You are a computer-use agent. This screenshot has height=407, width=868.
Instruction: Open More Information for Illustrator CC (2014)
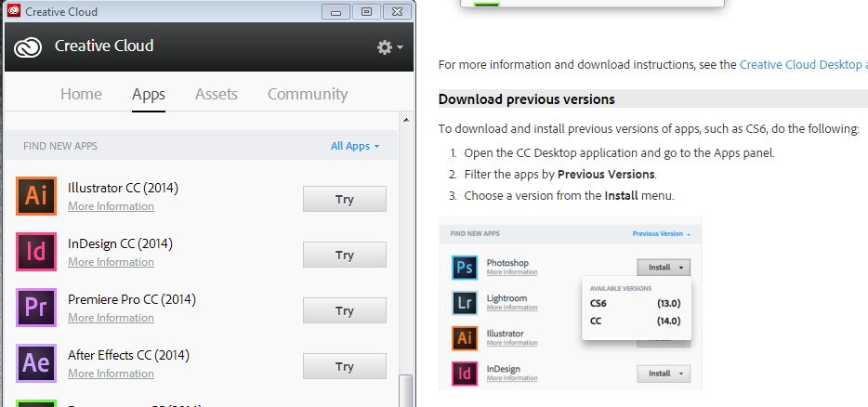tap(111, 206)
